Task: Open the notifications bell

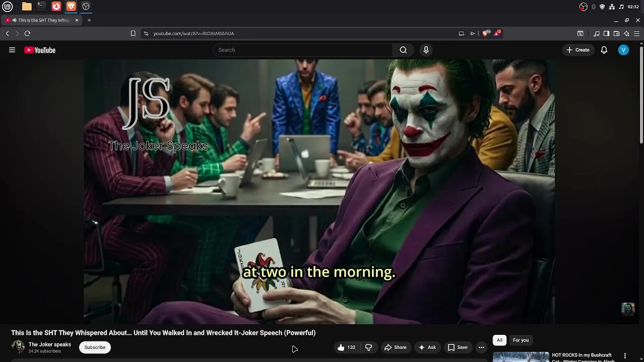Action: 604,50
